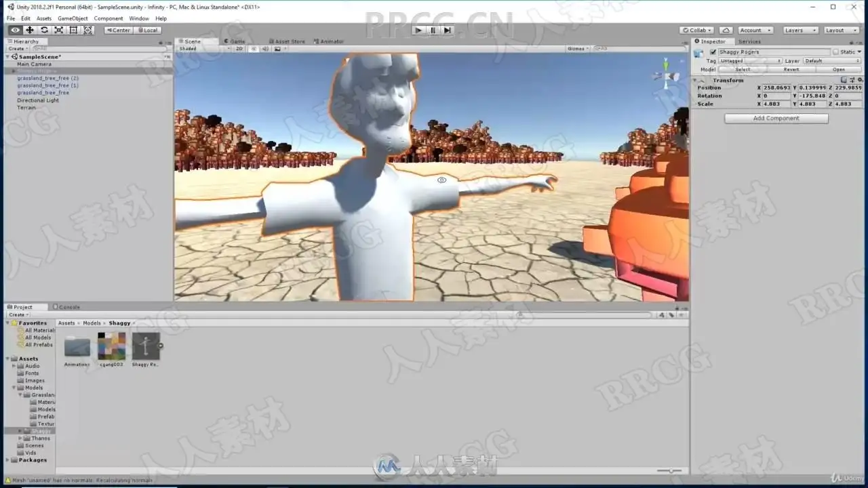Switch to the Services tab

[749, 42]
